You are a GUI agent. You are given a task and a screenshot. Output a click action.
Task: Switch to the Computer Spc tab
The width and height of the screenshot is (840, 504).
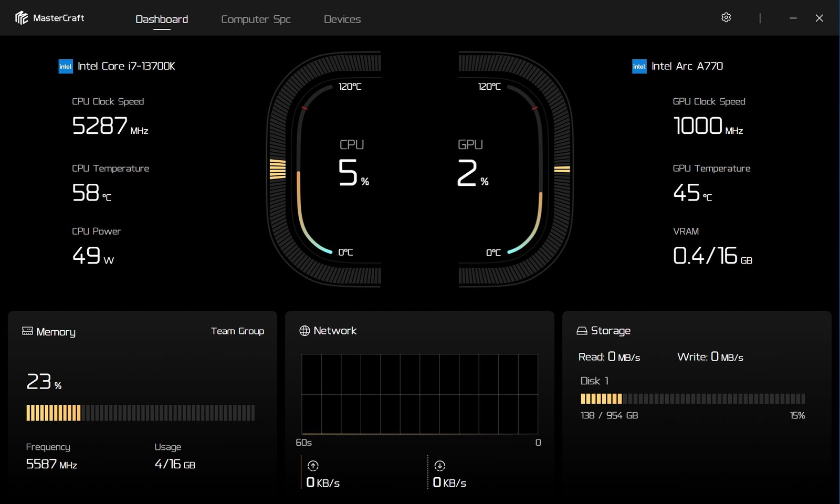point(256,19)
